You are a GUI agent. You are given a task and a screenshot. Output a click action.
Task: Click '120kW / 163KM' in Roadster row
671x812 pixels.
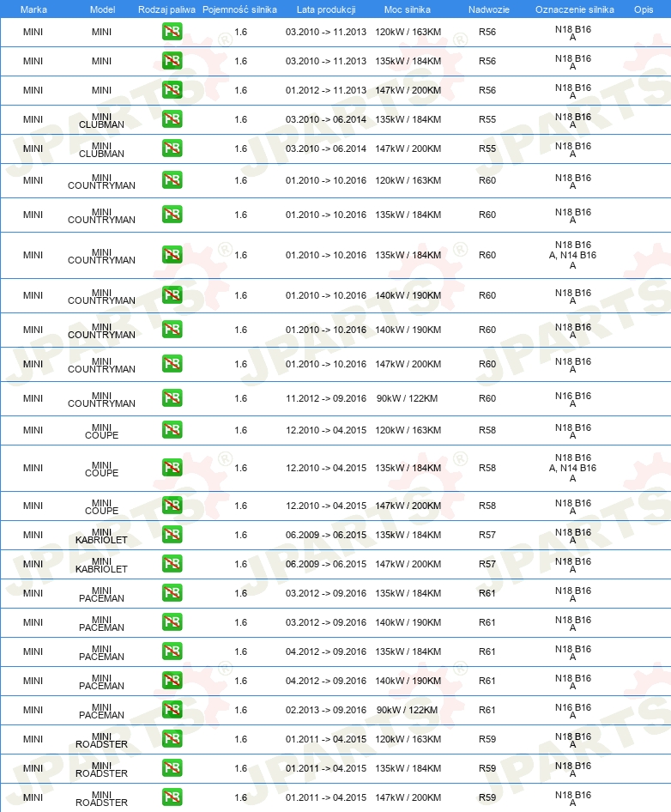pyautogui.click(x=408, y=739)
